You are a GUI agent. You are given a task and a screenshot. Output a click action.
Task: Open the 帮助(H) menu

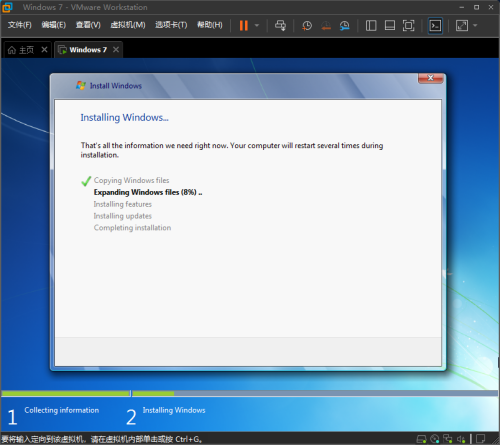[209, 25]
